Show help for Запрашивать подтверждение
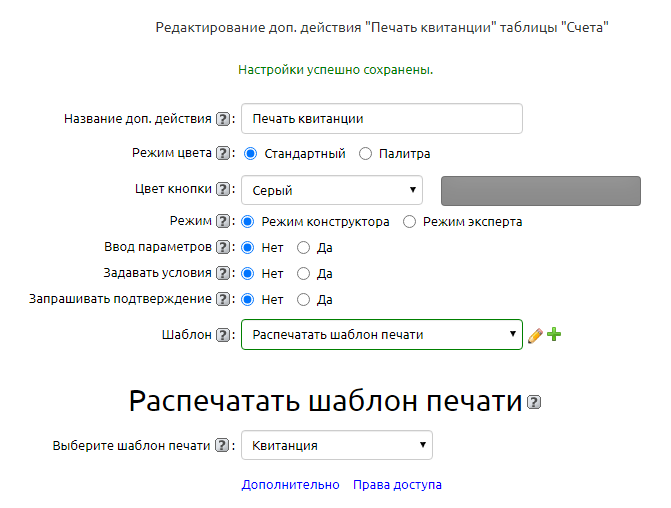The width and height of the screenshot is (671, 508). [223, 299]
